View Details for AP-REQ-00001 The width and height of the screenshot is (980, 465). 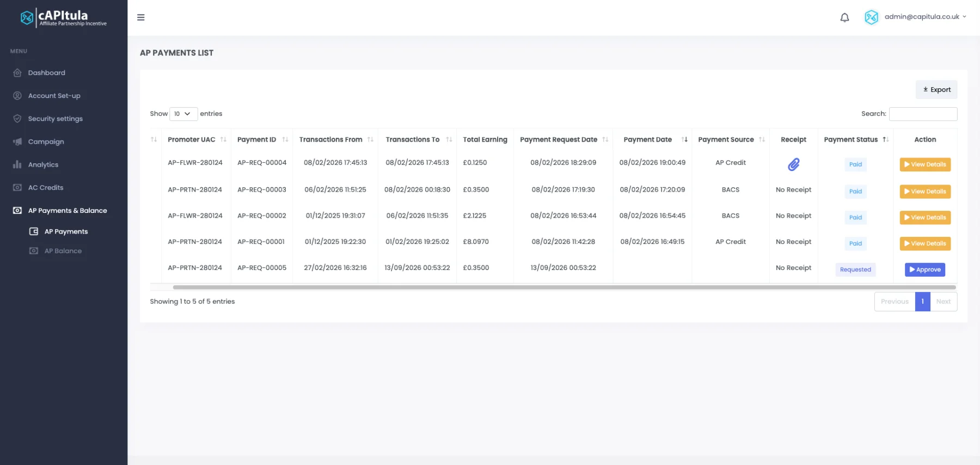click(x=925, y=243)
